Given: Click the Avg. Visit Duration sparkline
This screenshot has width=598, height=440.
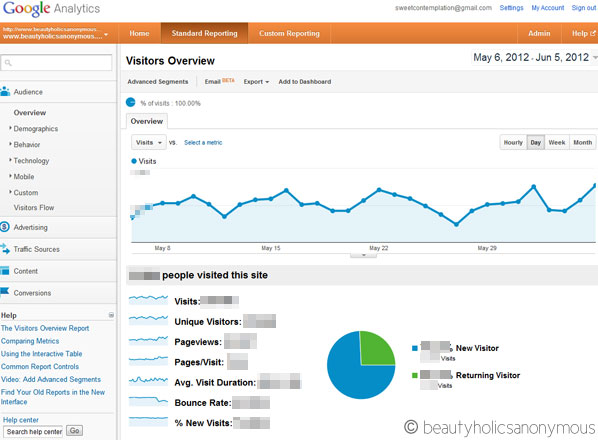Looking at the screenshot, I should (x=148, y=381).
